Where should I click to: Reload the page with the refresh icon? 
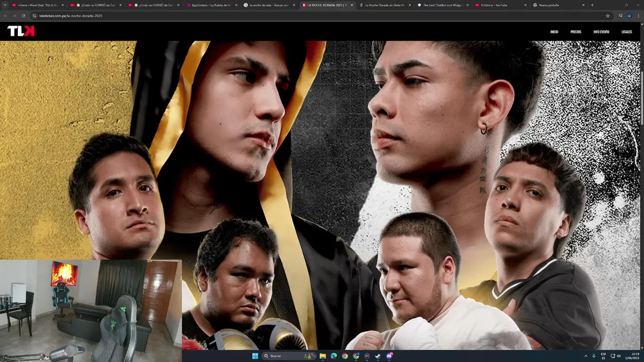(23, 16)
